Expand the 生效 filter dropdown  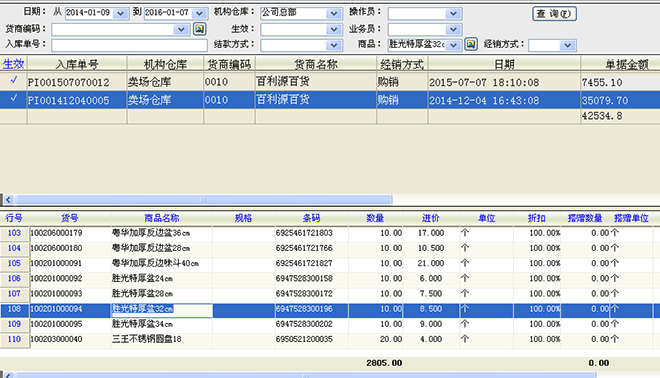tap(334, 29)
